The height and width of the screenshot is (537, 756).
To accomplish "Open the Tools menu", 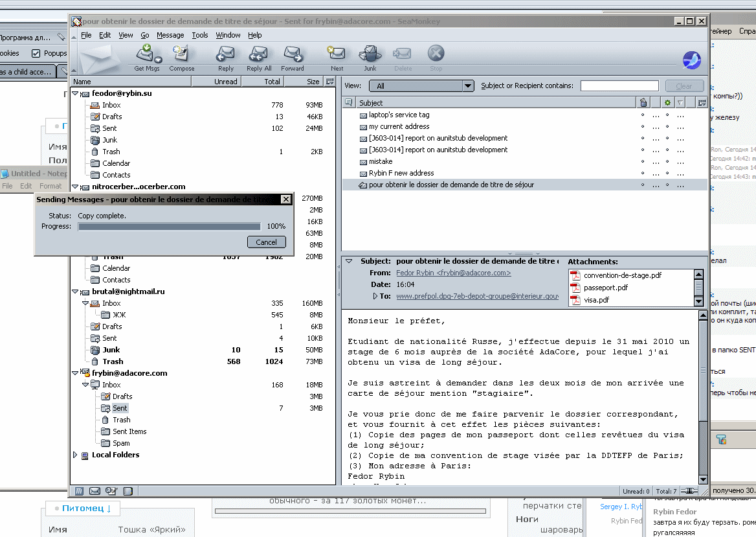I will click(x=199, y=35).
